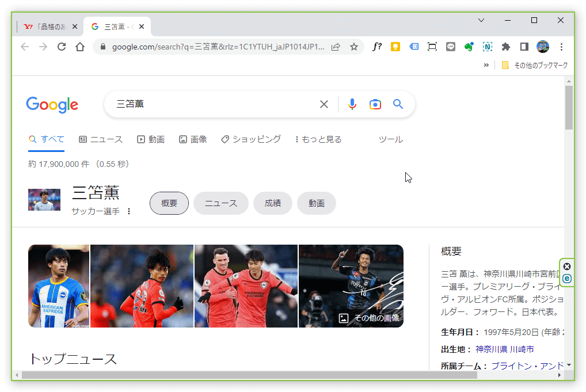Reload the page
Screen dimensions: 586x392
tap(62, 47)
